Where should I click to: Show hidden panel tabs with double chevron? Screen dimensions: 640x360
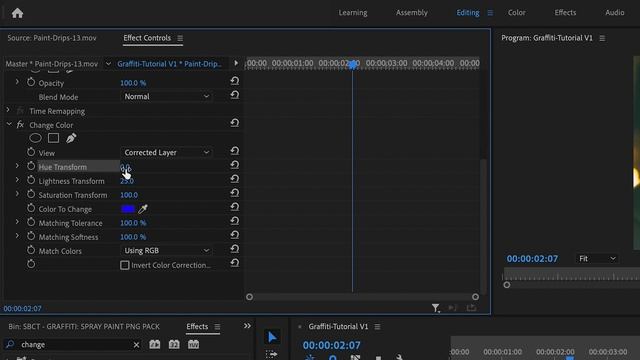point(247,326)
